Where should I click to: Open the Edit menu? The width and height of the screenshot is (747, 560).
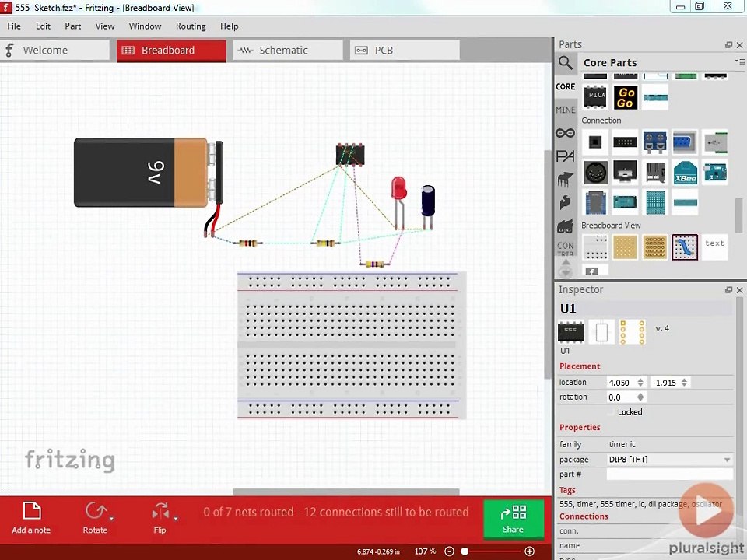pos(43,26)
